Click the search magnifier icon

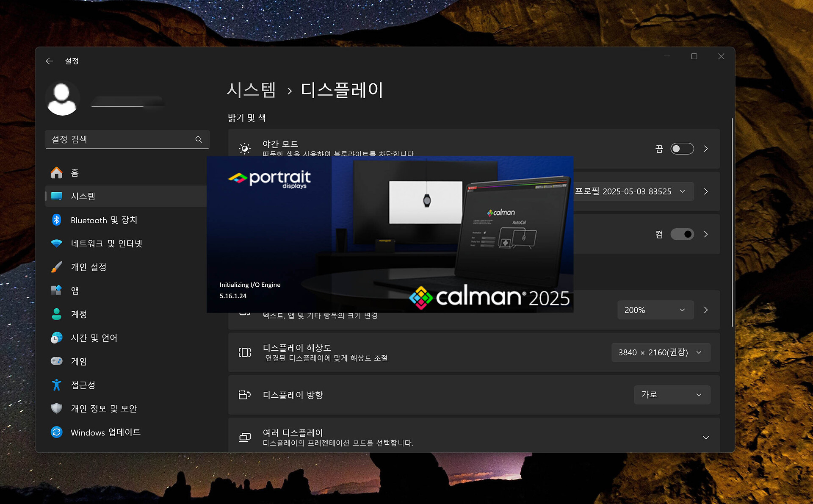click(x=199, y=139)
